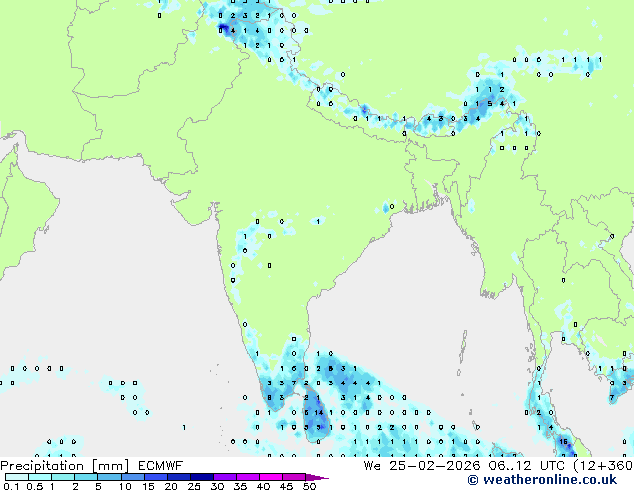Click the 40–45 mm bright pink legend swatch
634x490 pixels.
tap(271, 477)
